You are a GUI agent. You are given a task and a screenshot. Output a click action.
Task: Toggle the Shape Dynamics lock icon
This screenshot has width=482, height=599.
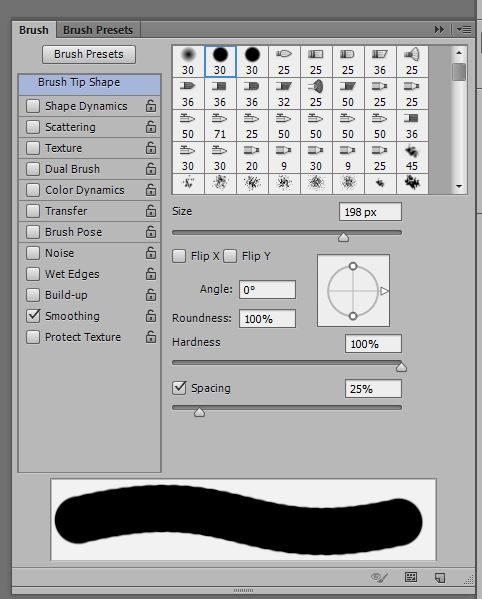click(x=151, y=106)
